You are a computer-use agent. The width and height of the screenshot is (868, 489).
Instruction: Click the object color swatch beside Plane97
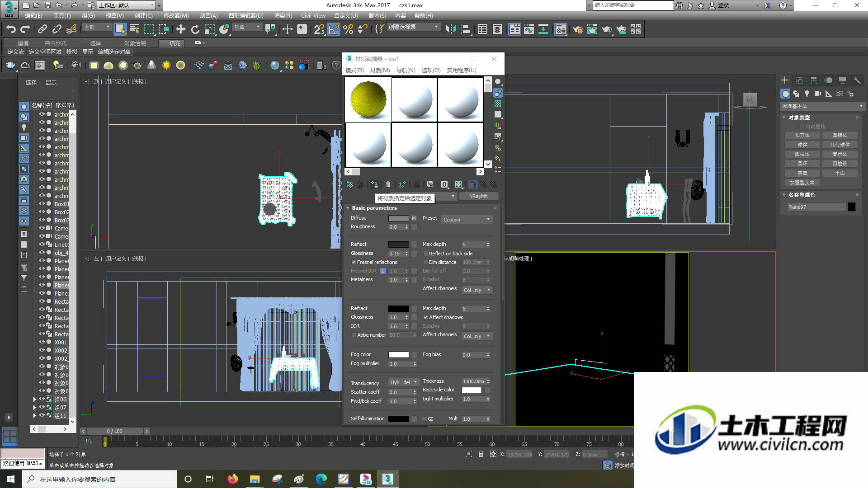click(852, 207)
